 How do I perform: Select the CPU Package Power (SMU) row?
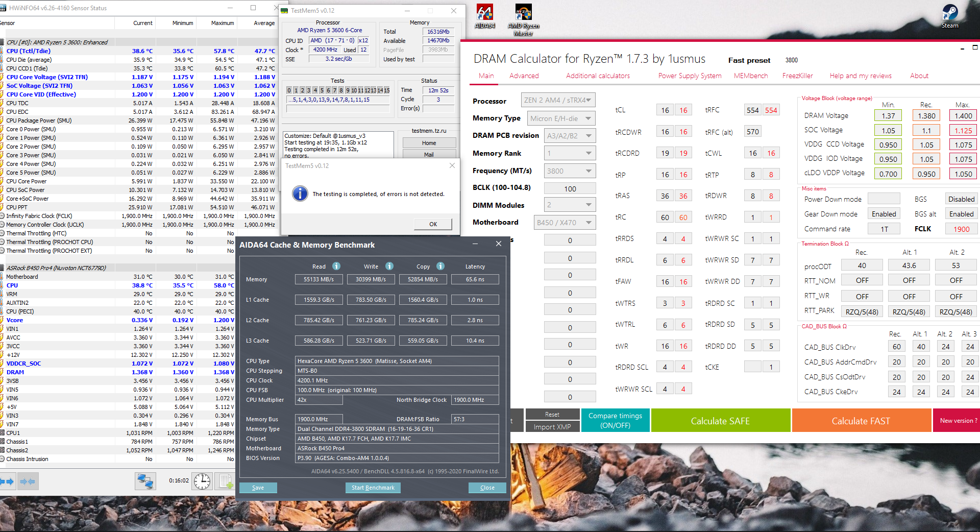(x=138, y=120)
